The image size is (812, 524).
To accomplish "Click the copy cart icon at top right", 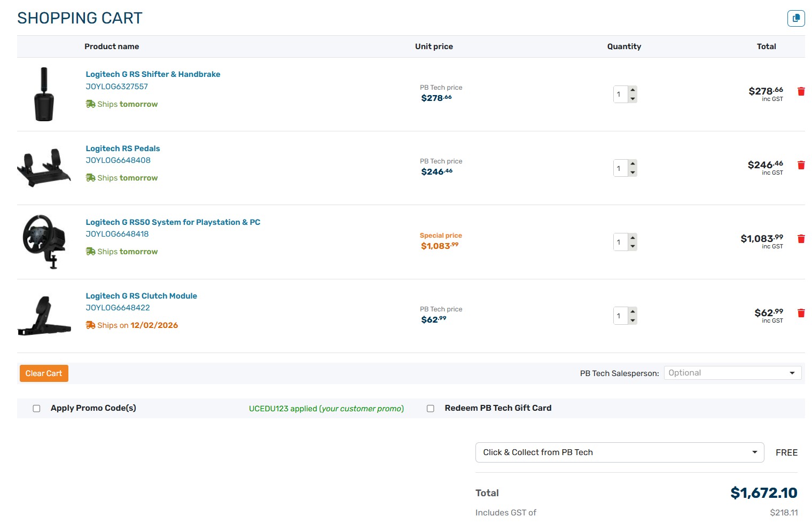I will coord(796,18).
